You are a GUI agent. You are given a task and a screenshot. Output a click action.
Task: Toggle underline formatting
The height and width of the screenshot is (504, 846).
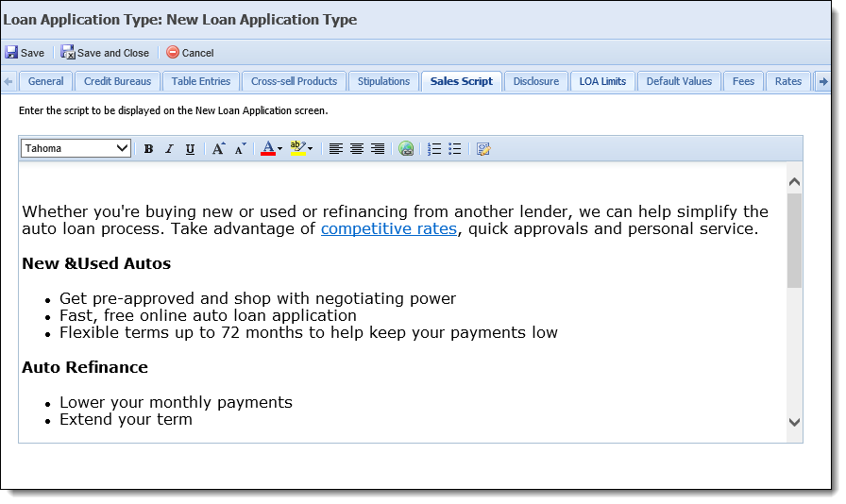pyautogui.click(x=190, y=149)
